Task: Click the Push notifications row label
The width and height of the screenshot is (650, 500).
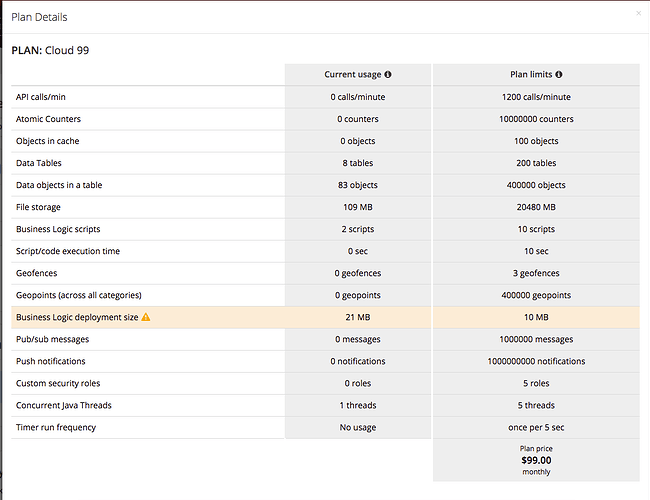Action: point(51,361)
